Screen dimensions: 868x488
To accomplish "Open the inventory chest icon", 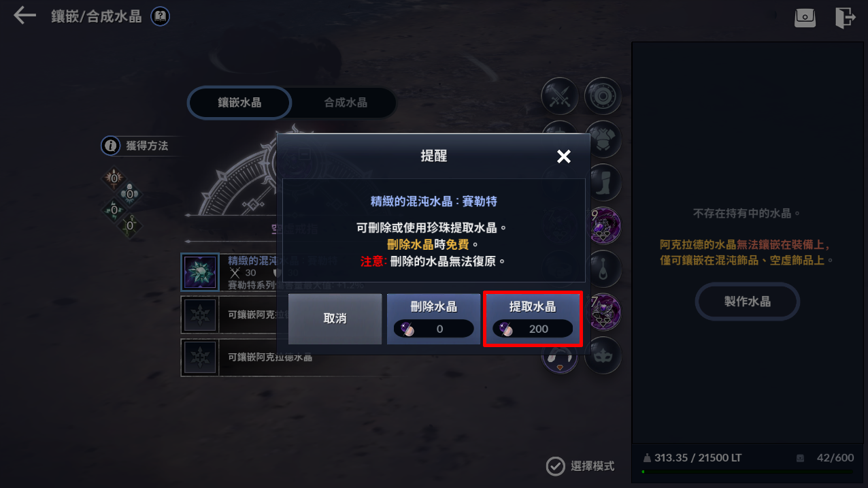I will (805, 18).
